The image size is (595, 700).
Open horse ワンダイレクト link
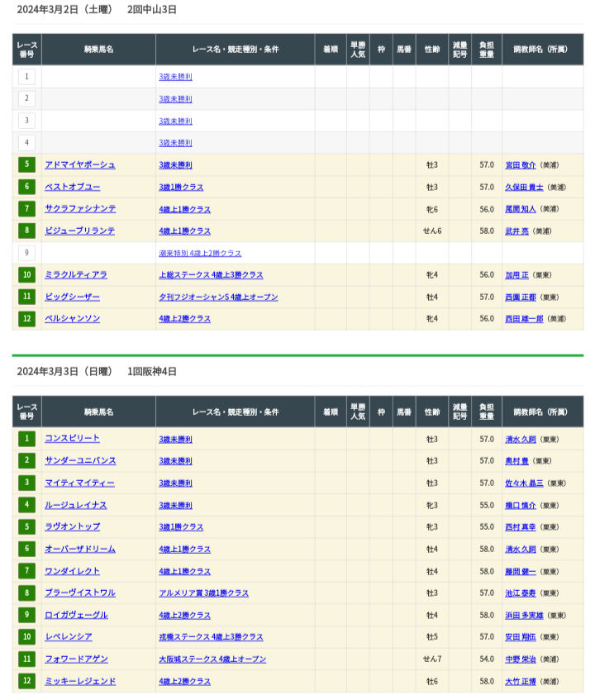[73, 571]
